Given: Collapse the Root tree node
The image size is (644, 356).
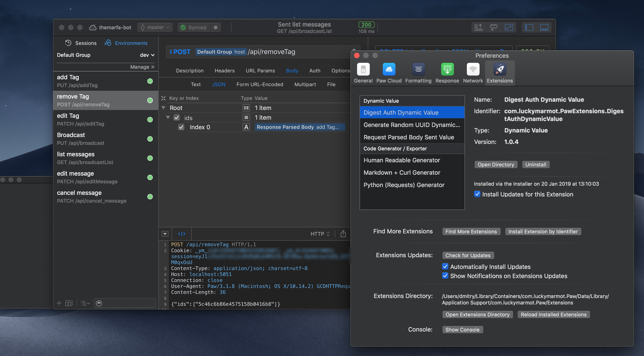Looking at the screenshot, I should [163, 108].
